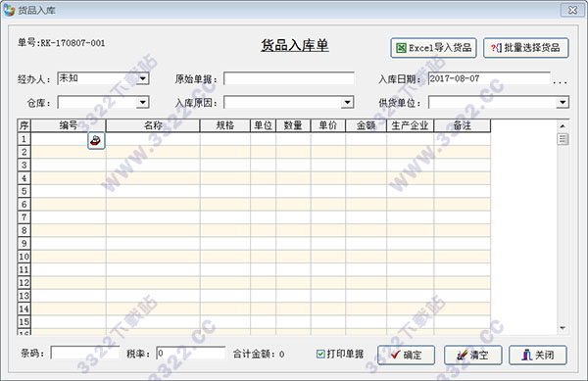This screenshot has height=381, width=588.
Task: Click the 条码 barcode input field
Action: pyautogui.click(x=85, y=353)
